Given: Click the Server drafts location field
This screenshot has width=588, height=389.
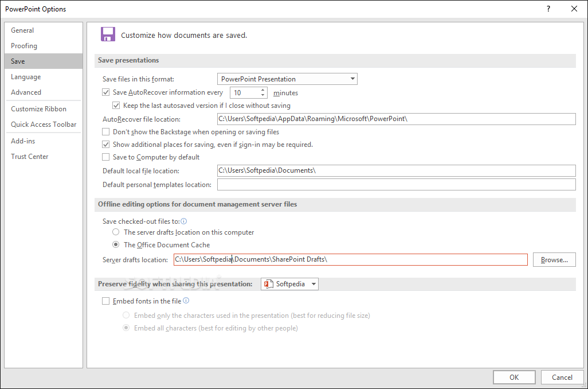Looking at the screenshot, I should click(351, 259).
